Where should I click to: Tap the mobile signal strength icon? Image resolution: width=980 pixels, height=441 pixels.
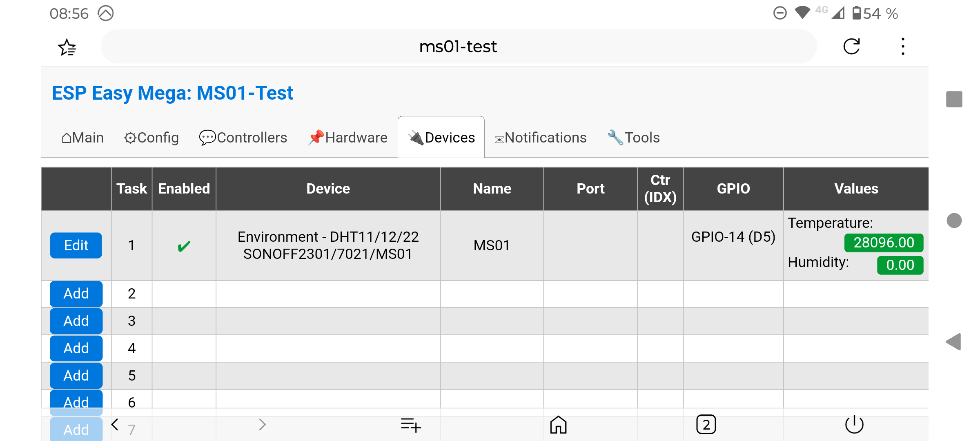pyautogui.click(x=838, y=13)
